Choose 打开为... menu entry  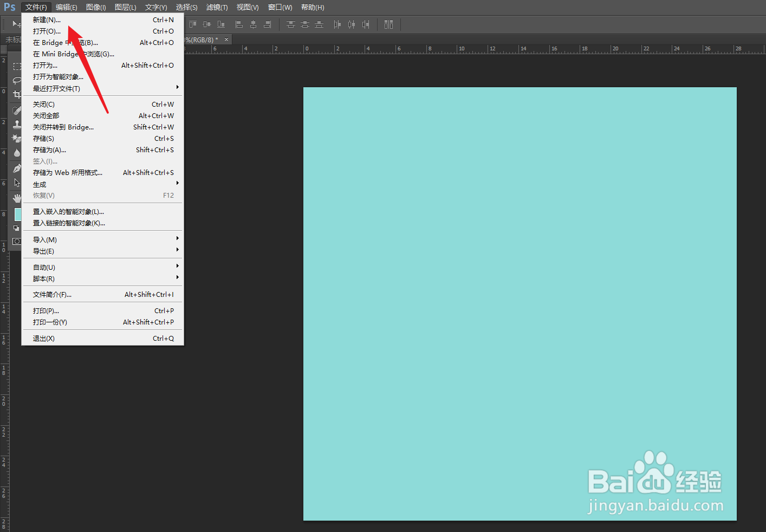(x=103, y=65)
